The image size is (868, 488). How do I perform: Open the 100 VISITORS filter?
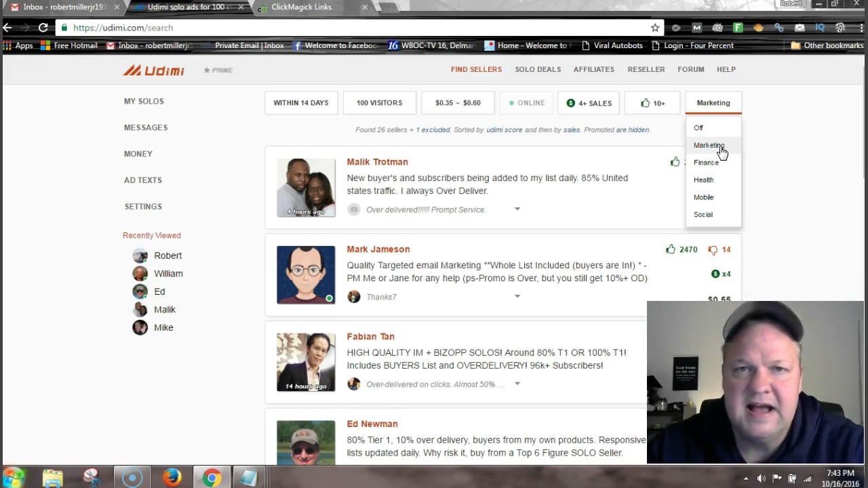[379, 103]
